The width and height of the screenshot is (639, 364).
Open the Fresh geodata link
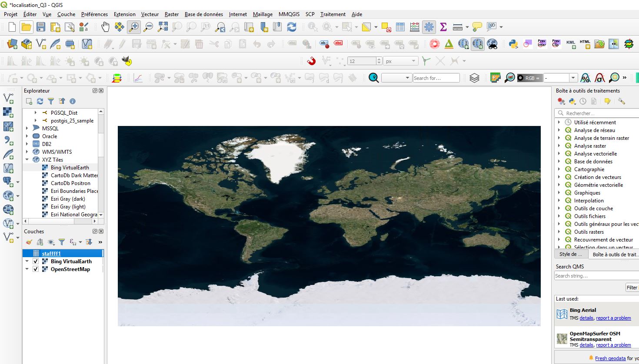pyautogui.click(x=612, y=358)
